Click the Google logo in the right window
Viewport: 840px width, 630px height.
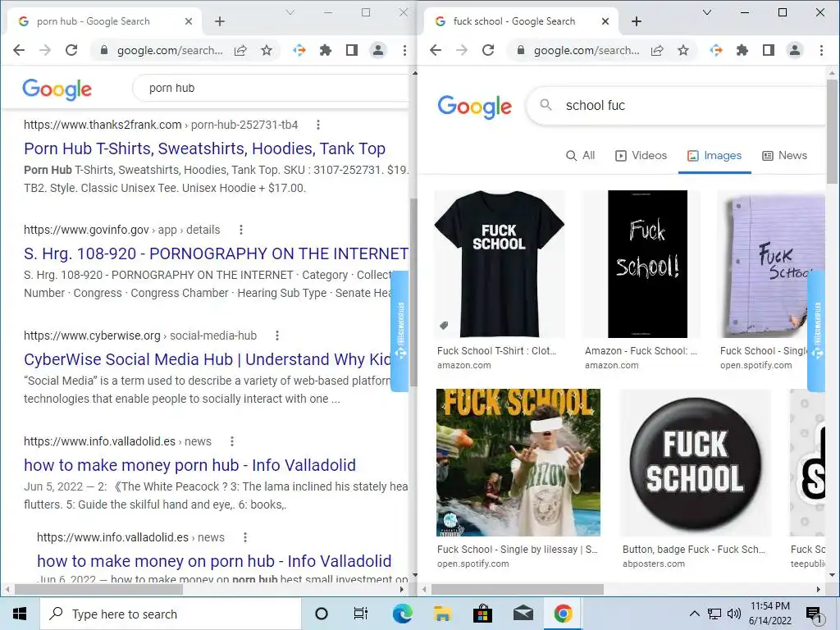click(474, 107)
